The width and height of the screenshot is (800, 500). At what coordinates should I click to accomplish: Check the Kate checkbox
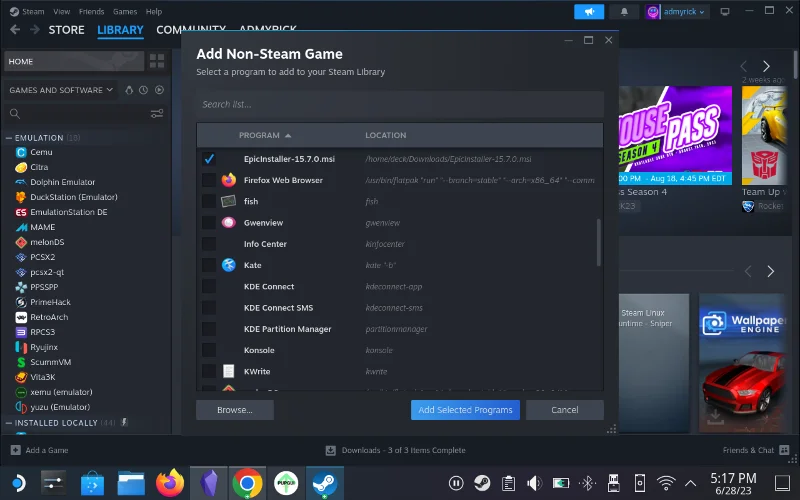pyautogui.click(x=209, y=265)
